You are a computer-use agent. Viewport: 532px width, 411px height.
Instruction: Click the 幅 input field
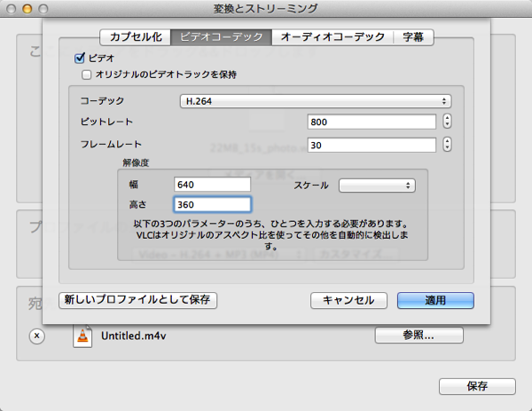tap(212, 185)
